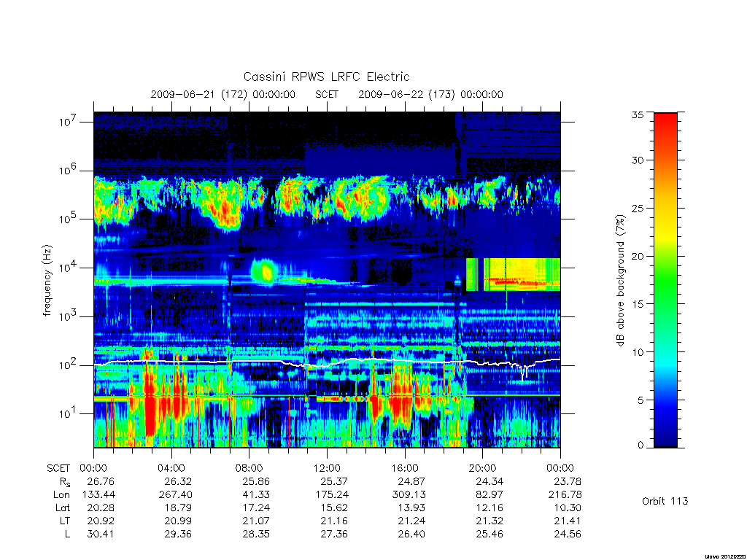Click the LT value 21.41
Image resolution: width=747 pixels, height=560 pixels.
click(568, 521)
